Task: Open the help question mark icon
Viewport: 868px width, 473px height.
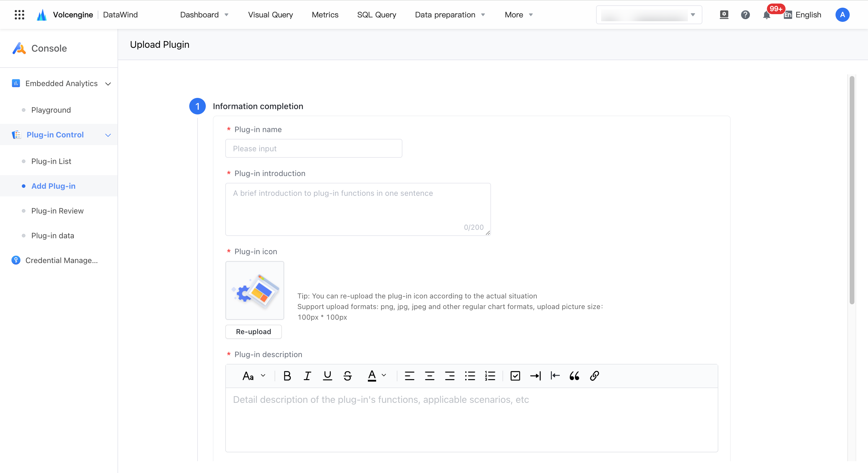Action: (745, 15)
